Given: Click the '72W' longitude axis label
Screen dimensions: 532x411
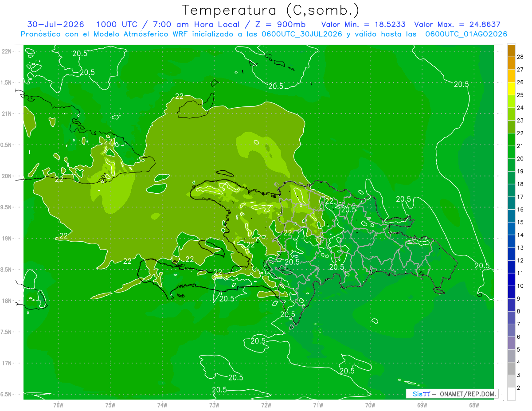Looking at the screenshot, I should point(266,405).
